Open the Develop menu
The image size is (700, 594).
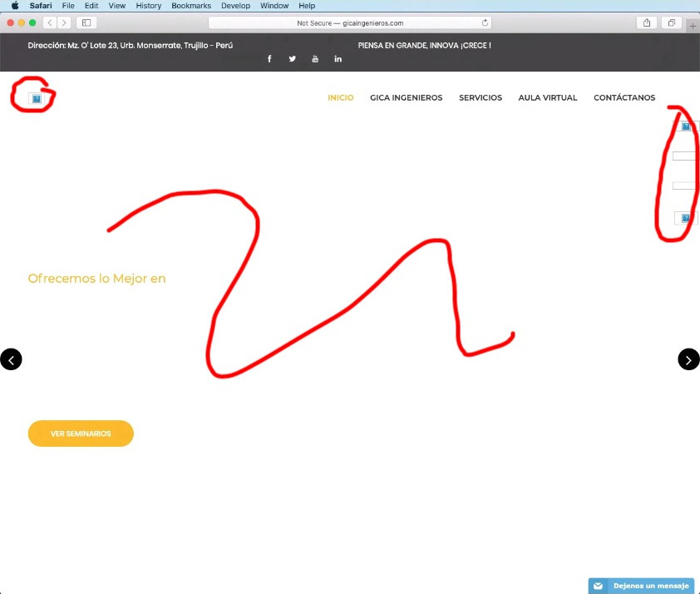[236, 6]
